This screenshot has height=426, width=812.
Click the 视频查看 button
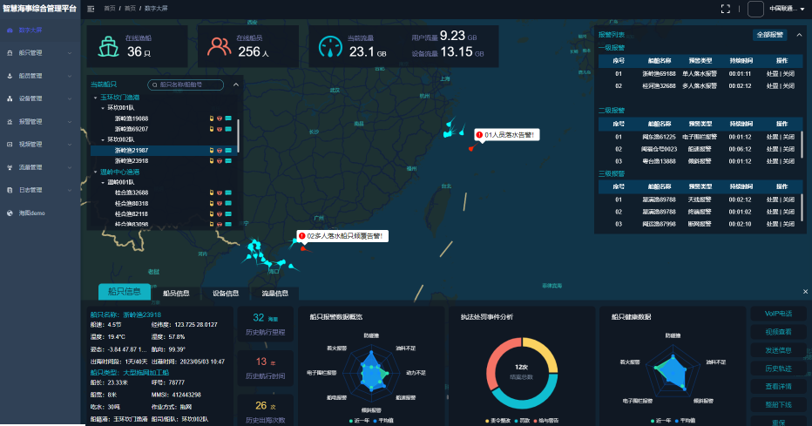pyautogui.click(x=778, y=332)
